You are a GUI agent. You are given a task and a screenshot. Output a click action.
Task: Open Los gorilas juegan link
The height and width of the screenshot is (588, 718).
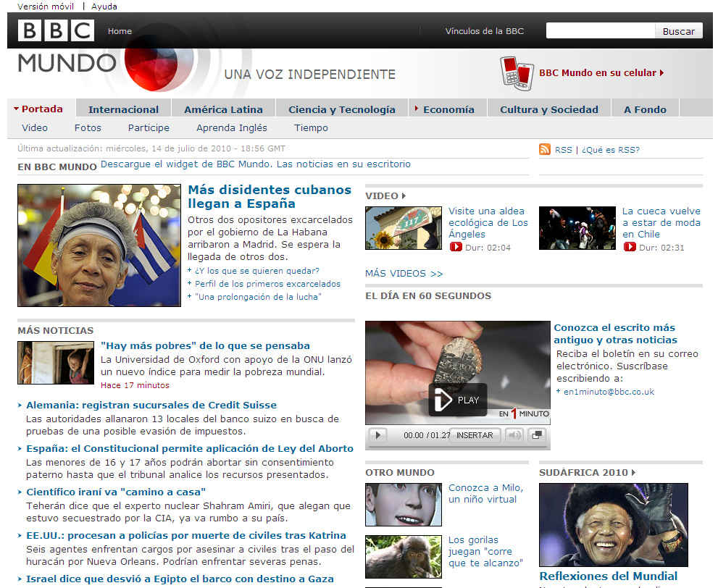(x=485, y=551)
